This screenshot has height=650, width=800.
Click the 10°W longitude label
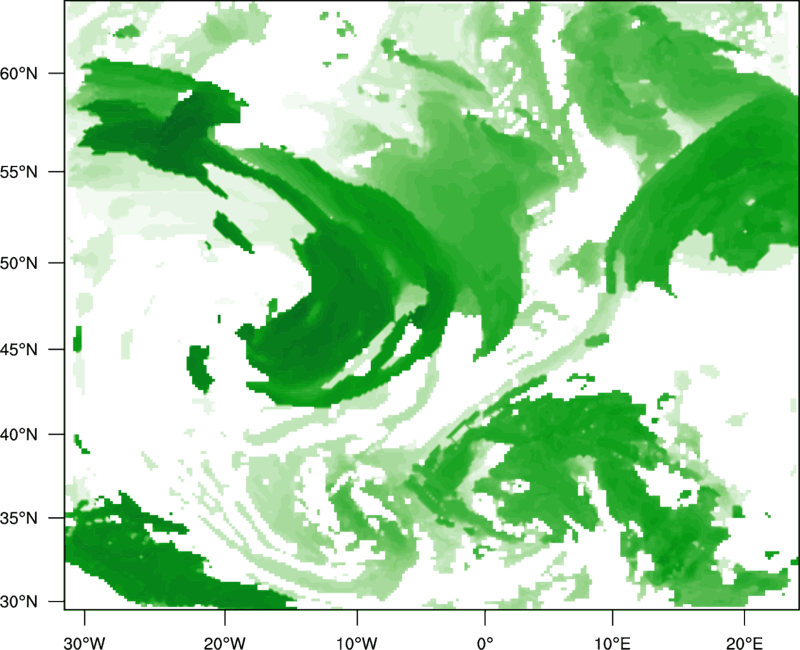pos(357,643)
